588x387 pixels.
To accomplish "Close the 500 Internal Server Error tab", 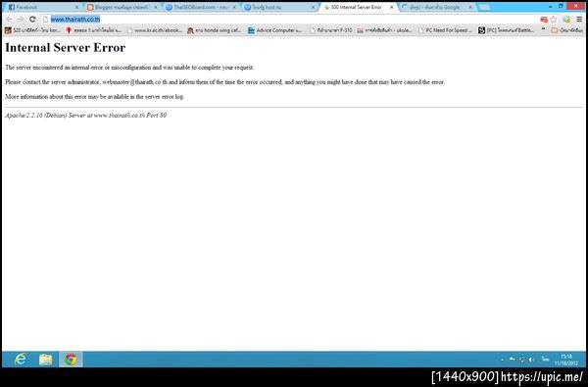I will [391, 7].
